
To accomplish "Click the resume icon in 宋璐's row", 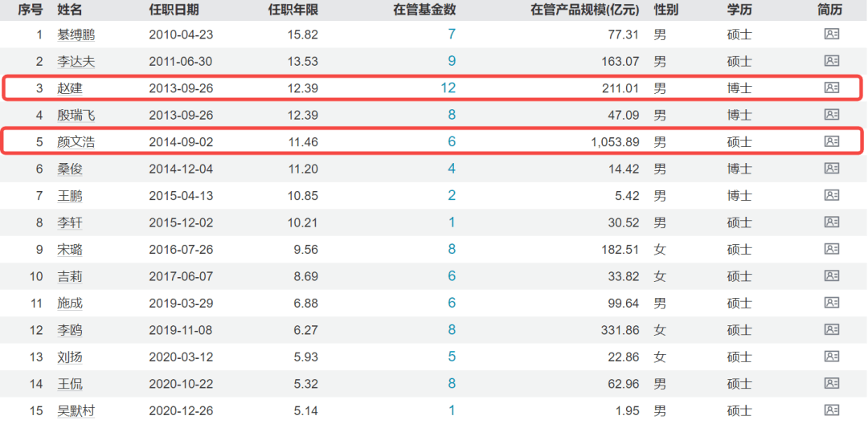I will [x=831, y=249].
